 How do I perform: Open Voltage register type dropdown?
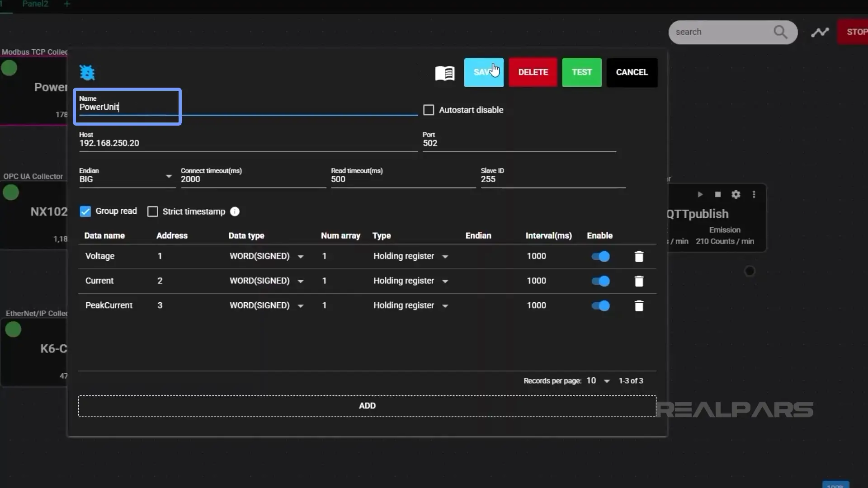[410, 256]
